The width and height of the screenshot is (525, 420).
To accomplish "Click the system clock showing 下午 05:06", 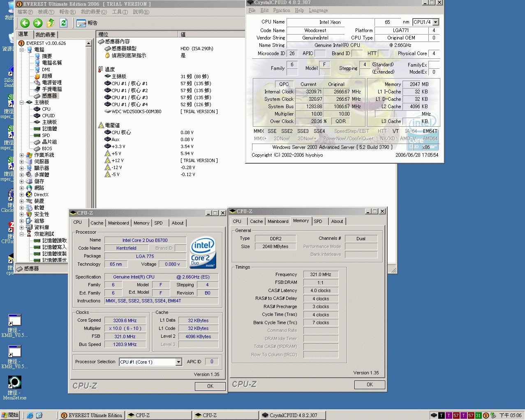I will pyautogui.click(x=510, y=415).
